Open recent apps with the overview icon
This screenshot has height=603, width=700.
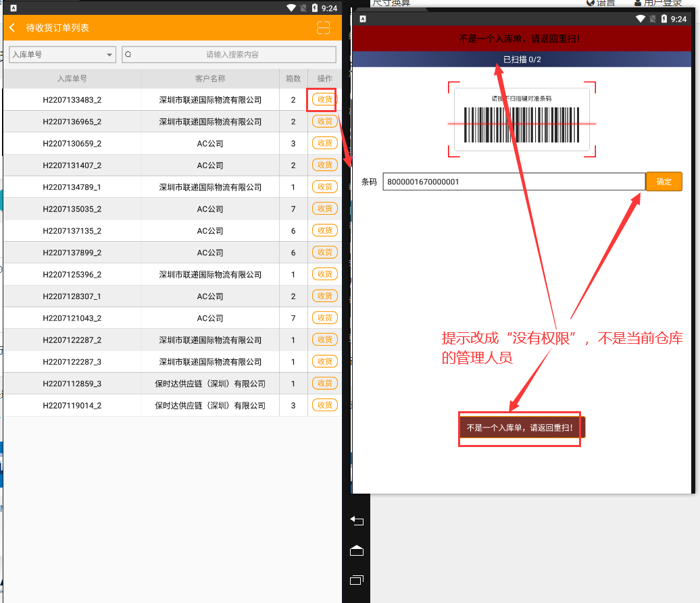(x=357, y=580)
